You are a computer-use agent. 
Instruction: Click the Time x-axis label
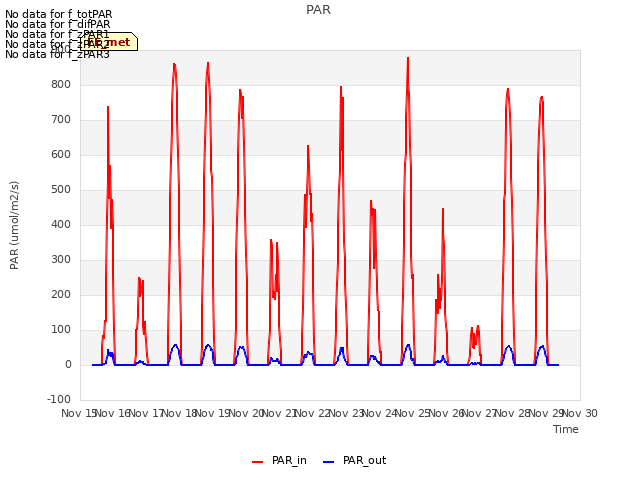[x=566, y=429]
